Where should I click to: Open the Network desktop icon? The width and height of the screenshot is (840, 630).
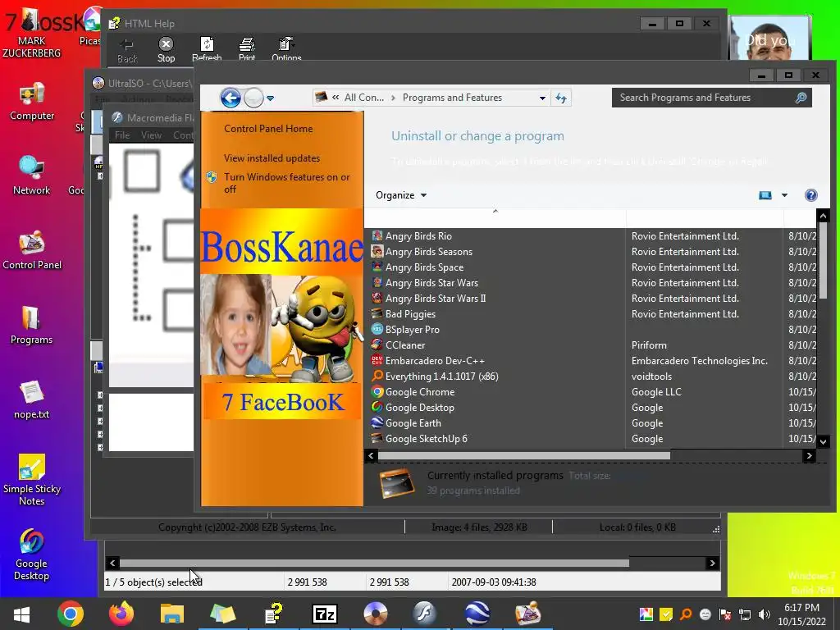click(32, 176)
